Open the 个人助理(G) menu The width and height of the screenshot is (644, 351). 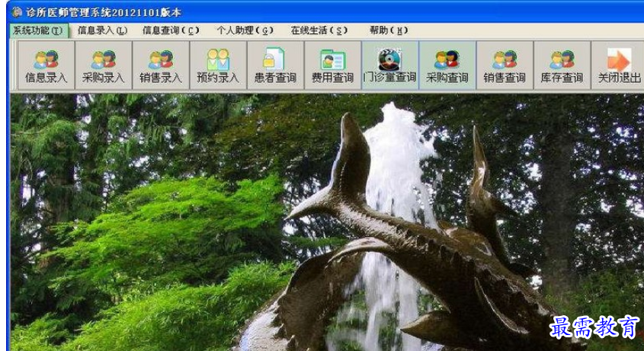245,30
